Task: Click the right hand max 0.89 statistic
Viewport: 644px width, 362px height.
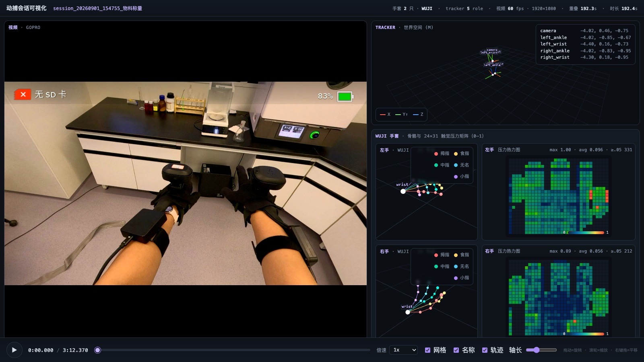Action: pos(560,251)
